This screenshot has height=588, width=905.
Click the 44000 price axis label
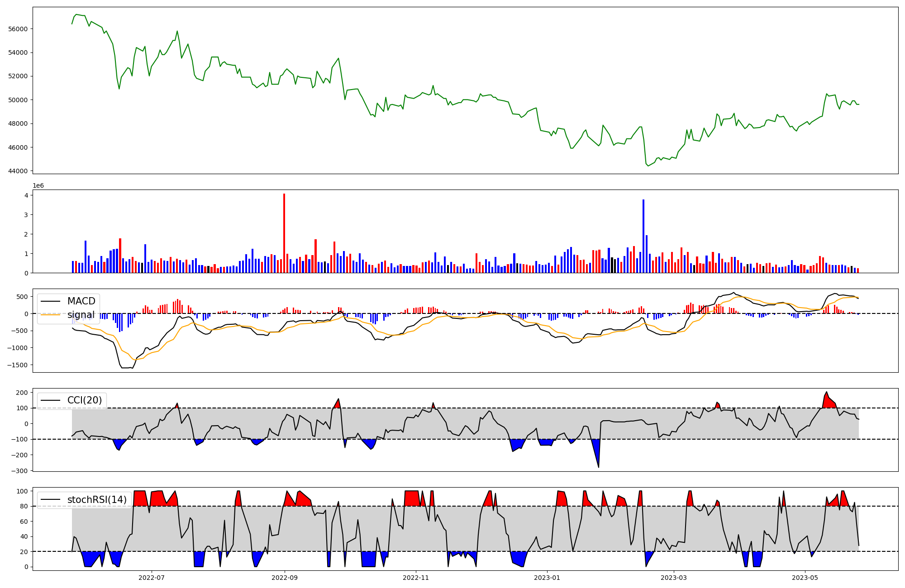18,171
